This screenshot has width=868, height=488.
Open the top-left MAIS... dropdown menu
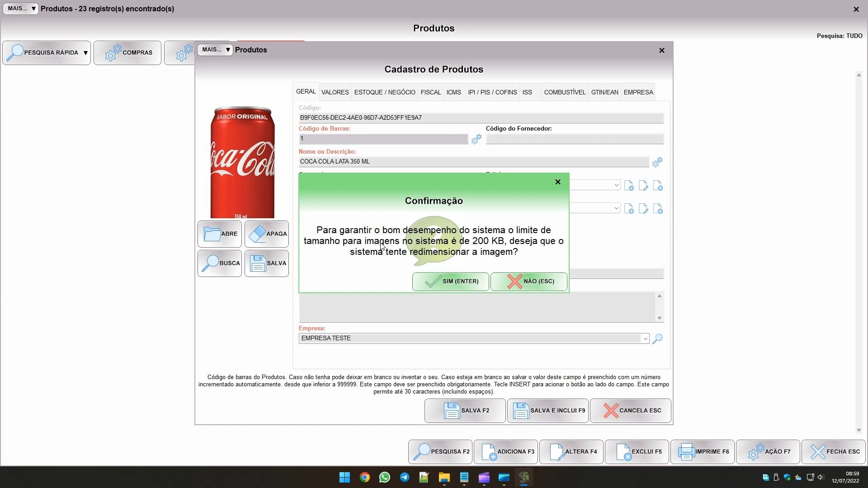click(x=21, y=9)
